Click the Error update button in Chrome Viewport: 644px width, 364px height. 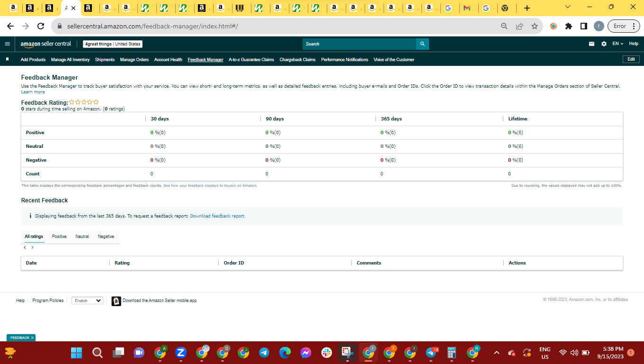624,26
